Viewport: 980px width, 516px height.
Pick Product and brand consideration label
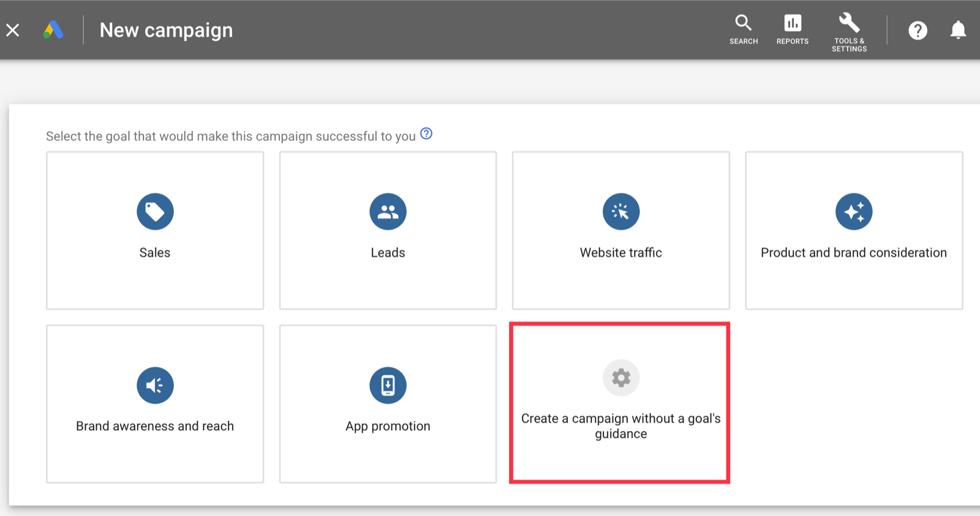coord(854,253)
